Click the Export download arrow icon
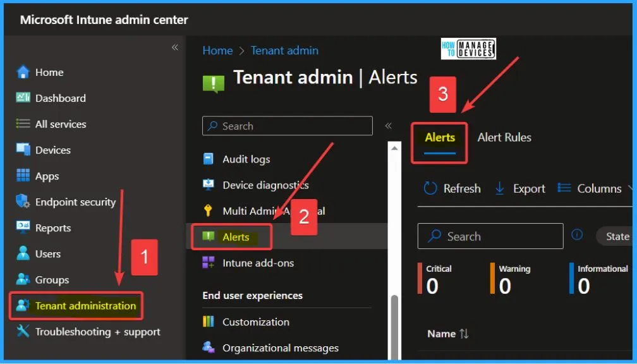This screenshot has width=637, height=364. pos(500,188)
